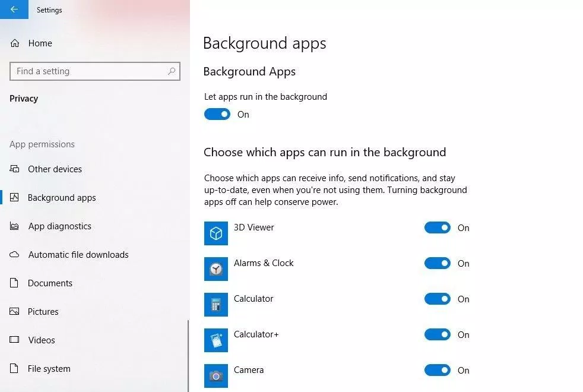This screenshot has width=583, height=392.
Task: Click the Calculator+ app icon
Action: point(216,340)
